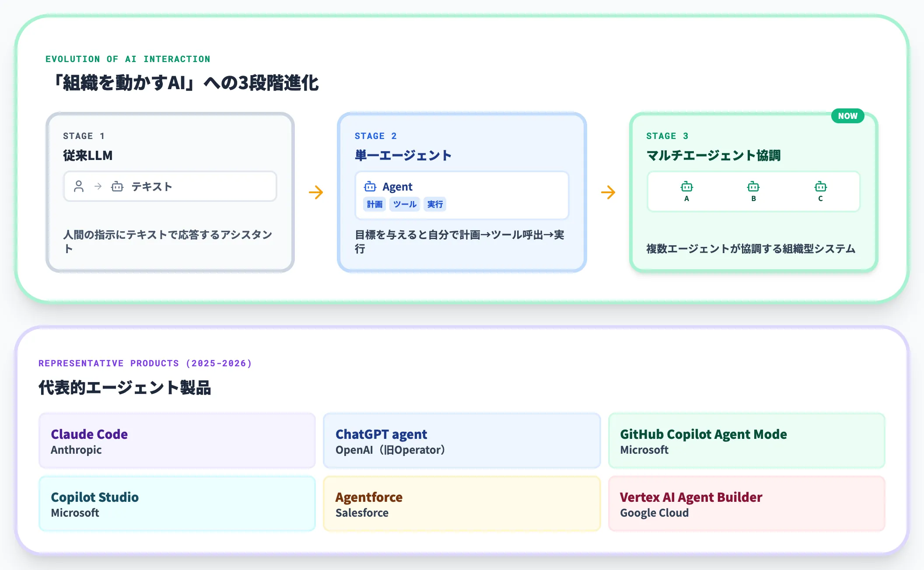Click the Agent label in Stage 2 box
The height and width of the screenshot is (570, 924).
[397, 187]
